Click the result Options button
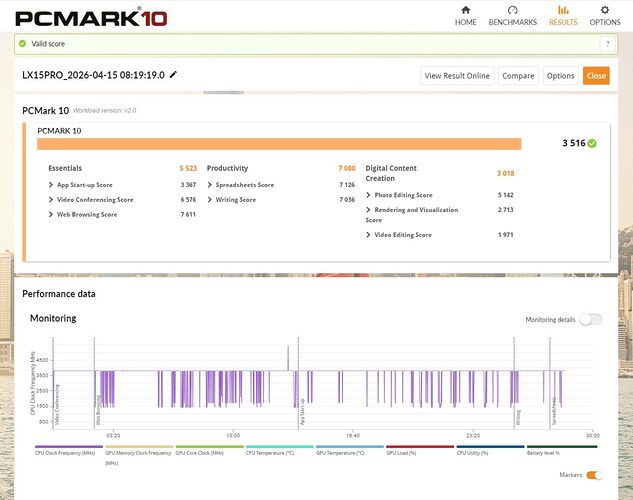This screenshot has height=500, width=633. pyautogui.click(x=560, y=76)
